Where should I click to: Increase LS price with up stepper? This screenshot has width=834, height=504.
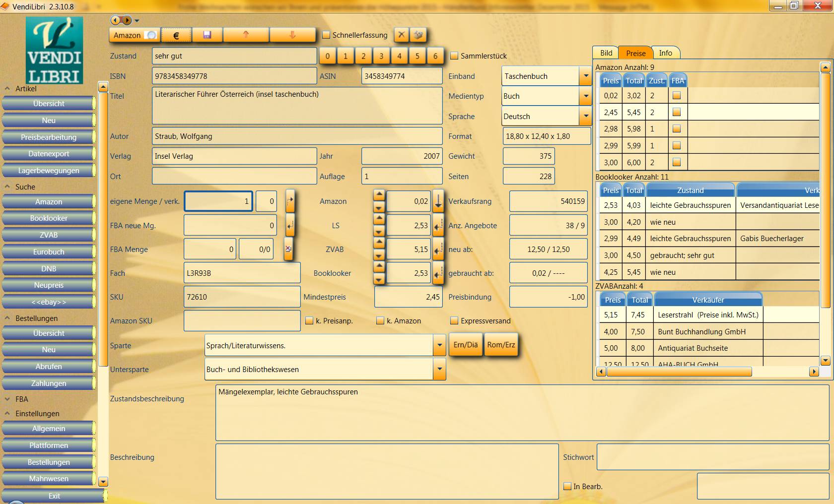click(x=379, y=219)
